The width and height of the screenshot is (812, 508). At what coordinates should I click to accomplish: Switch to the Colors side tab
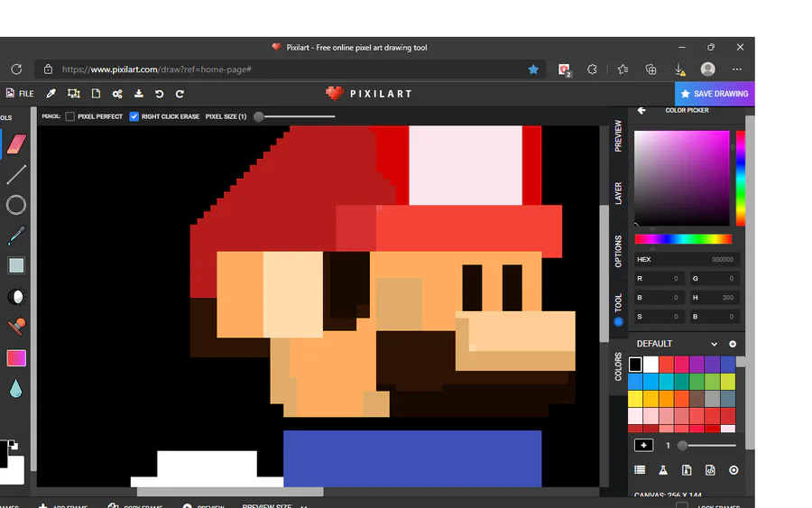(618, 366)
